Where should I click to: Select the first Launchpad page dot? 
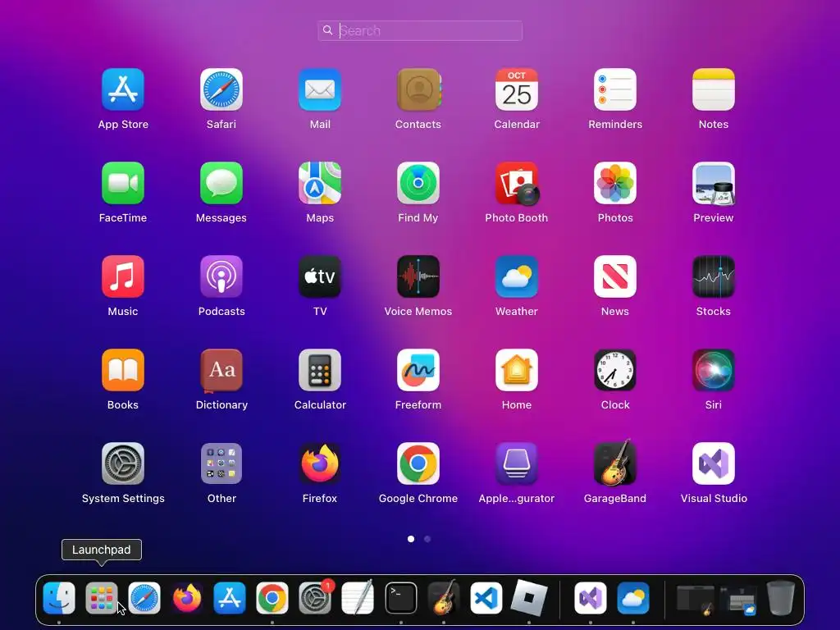pos(411,539)
